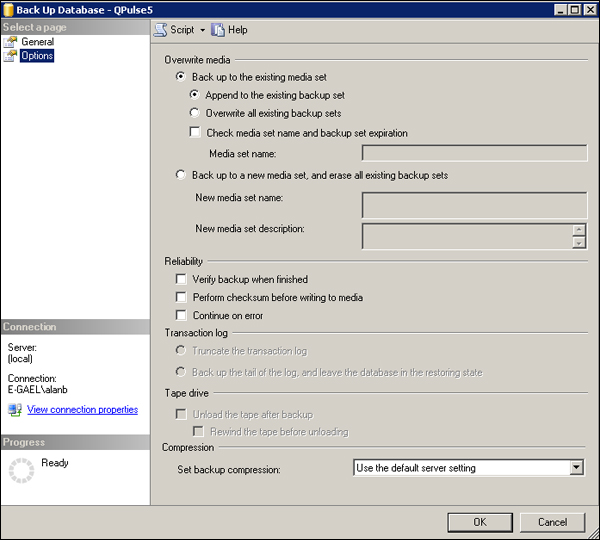Open the Script dropdown arrow
This screenshot has height=540, width=600.
(202, 30)
